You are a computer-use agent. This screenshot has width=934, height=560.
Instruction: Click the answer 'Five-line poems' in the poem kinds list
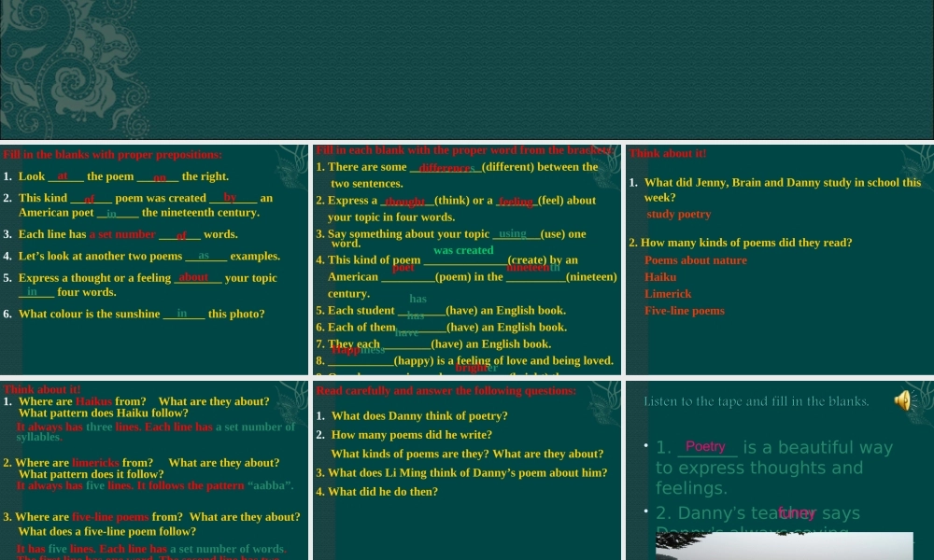(x=685, y=311)
